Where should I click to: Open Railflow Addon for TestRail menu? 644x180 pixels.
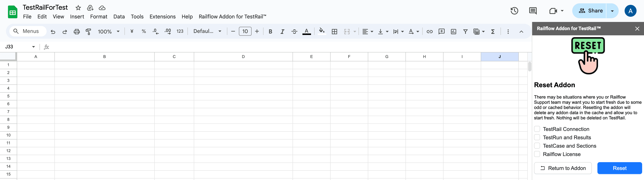(233, 17)
